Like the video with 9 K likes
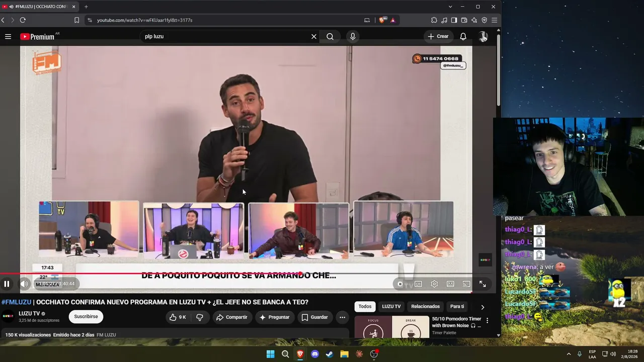The image size is (644, 362). coord(178,317)
